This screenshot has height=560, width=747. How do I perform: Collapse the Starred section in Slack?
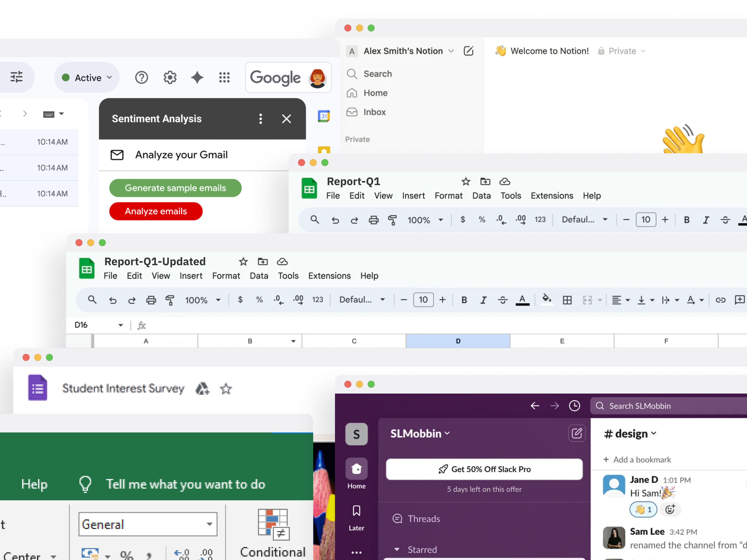(x=397, y=549)
